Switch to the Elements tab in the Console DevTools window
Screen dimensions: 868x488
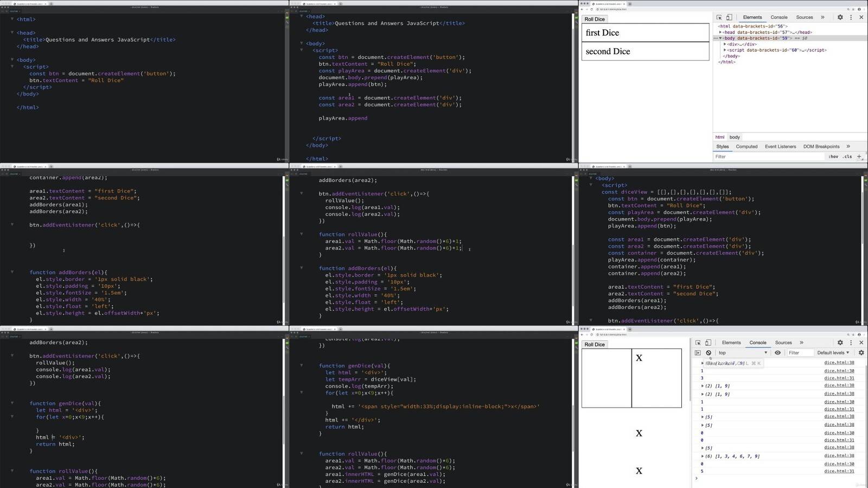(x=731, y=343)
